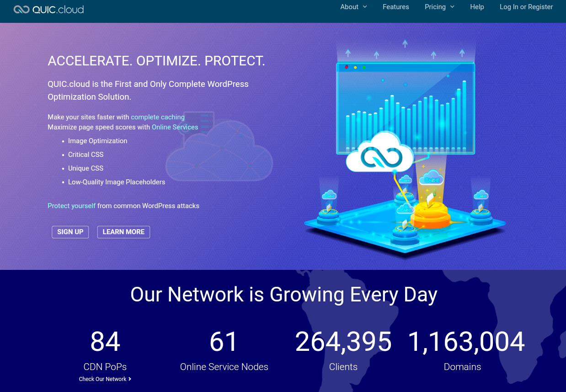Click the 61 service nodes number
This screenshot has width=566, height=392.
[224, 342]
